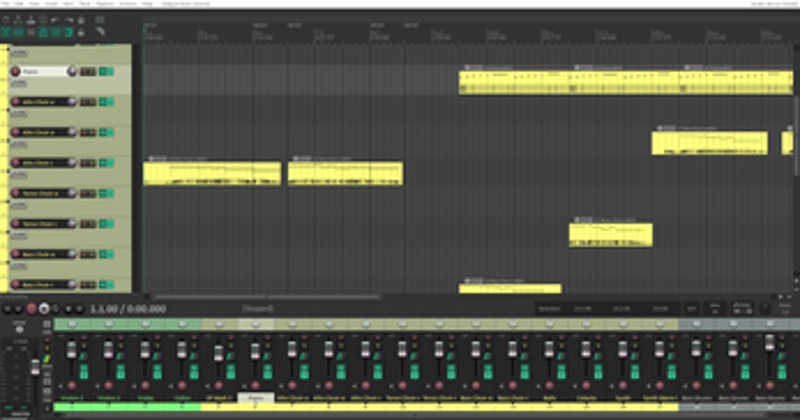800x420 pixels.
Task: Select the MIDI clip at project start
Action: tap(212, 174)
